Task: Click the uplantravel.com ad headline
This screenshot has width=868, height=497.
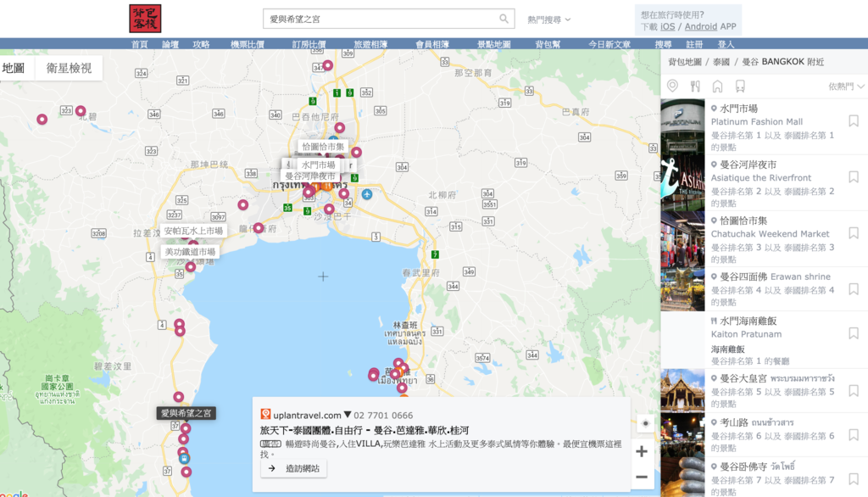Action: 364,430
